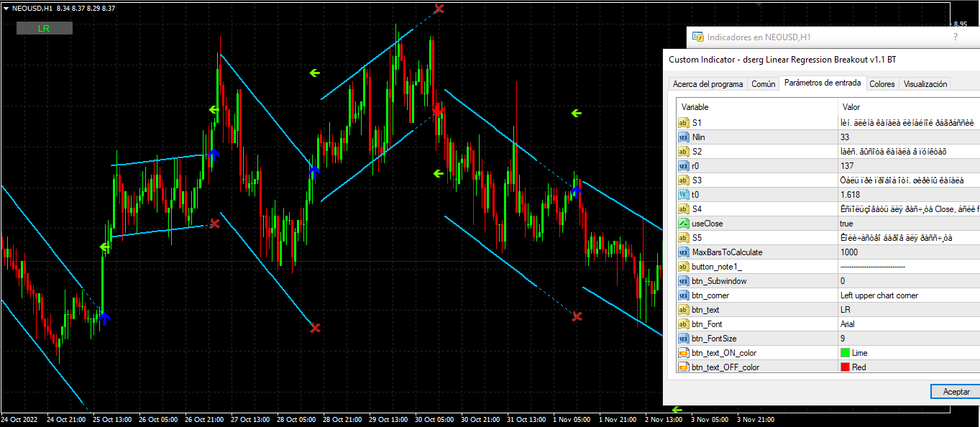Click the integer icon beside MaxBarsToCalculate
Viewport: 980px width, 427px height.
pyautogui.click(x=683, y=252)
